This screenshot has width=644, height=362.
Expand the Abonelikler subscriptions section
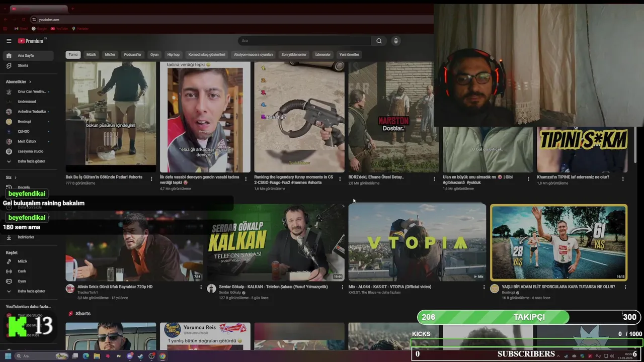coord(19,81)
